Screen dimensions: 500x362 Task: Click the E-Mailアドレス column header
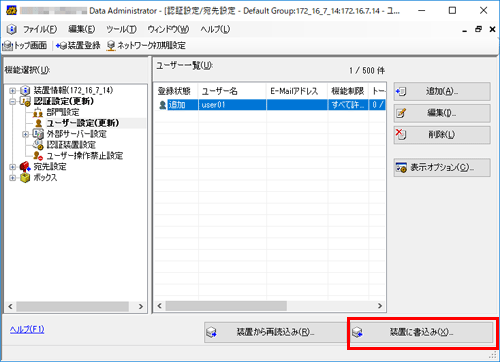coord(297,91)
